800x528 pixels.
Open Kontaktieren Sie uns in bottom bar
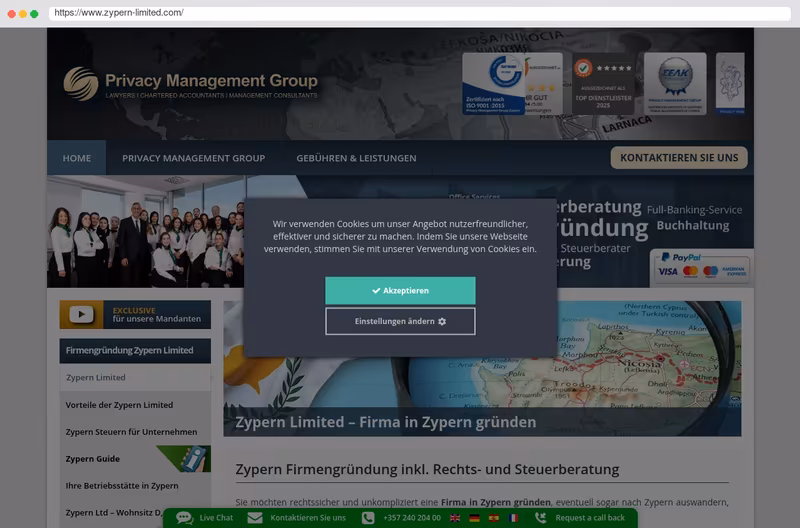point(308,518)
